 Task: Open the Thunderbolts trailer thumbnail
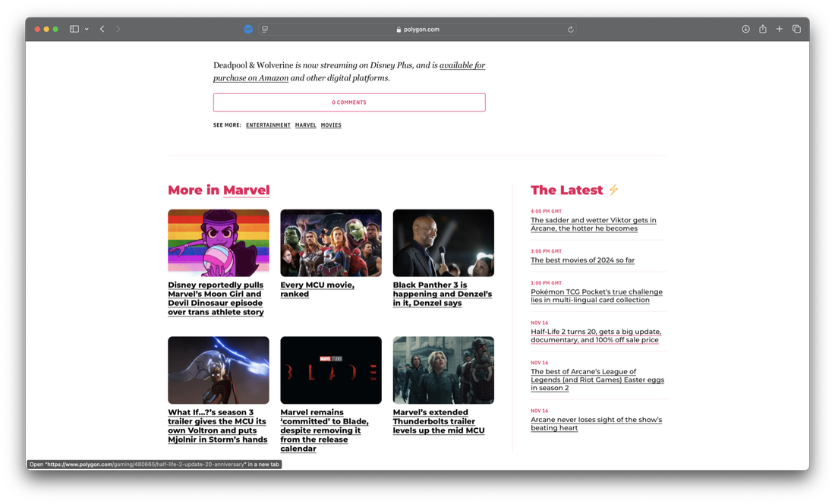click(443, 370)
